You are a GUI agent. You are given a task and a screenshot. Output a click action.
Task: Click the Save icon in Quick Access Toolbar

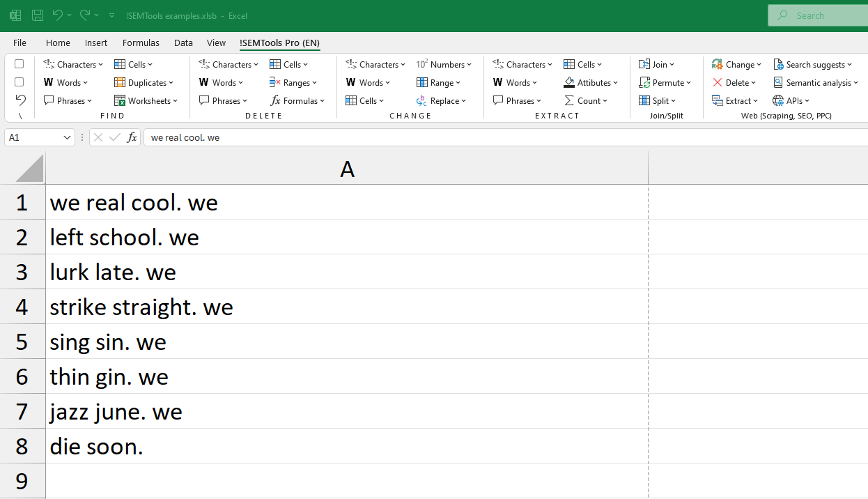coord(37,15)
